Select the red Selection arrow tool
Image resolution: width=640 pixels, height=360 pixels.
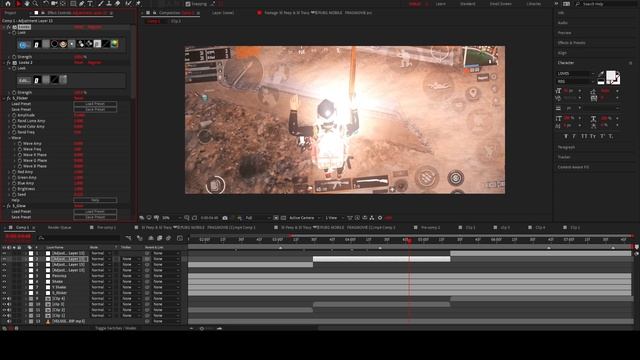[18, 4]
